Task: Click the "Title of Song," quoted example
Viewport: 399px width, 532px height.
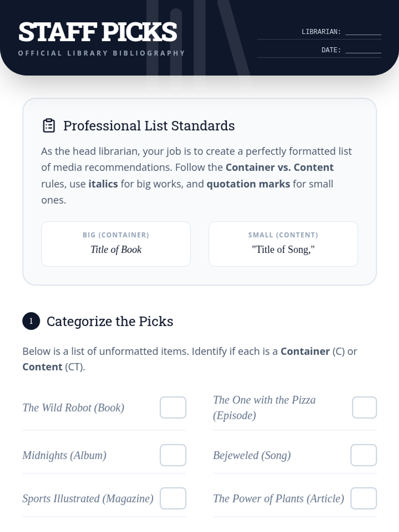Action: tap(283, 249)
